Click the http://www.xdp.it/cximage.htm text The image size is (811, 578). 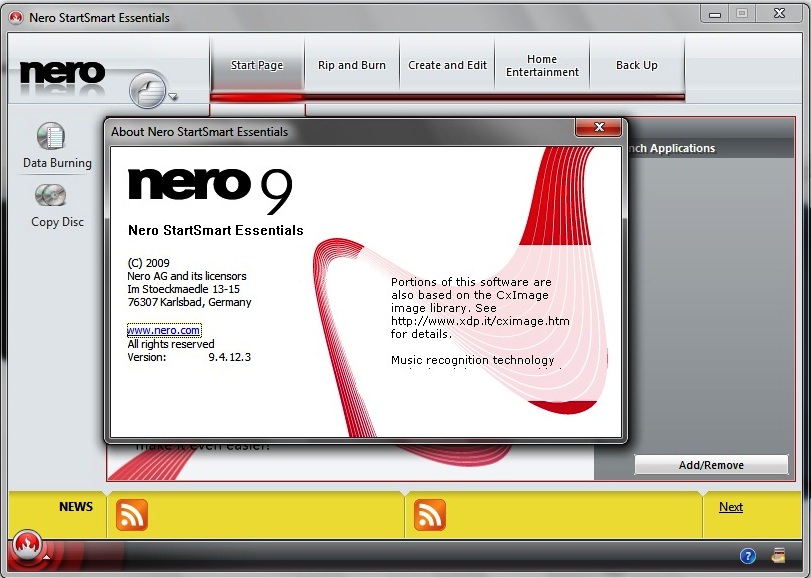coord(480,321)
